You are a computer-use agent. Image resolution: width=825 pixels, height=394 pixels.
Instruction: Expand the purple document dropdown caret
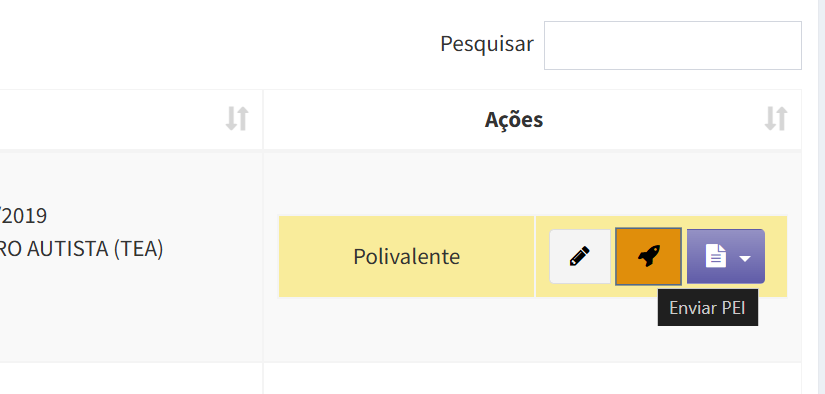click(x=744, y=258)
